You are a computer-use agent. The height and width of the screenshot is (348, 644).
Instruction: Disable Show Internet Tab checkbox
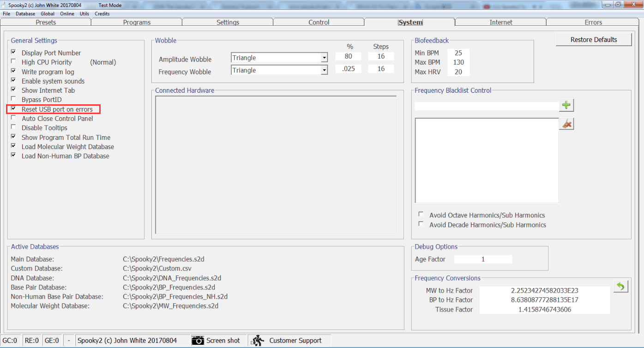pyautogui.click(x=13, y=90)
